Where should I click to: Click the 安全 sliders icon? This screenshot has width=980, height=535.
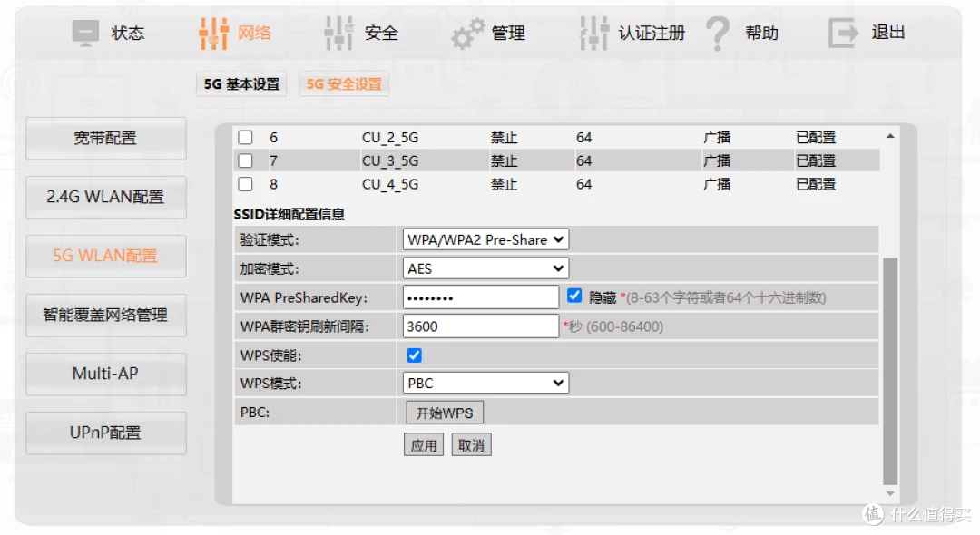coord(339,33)
